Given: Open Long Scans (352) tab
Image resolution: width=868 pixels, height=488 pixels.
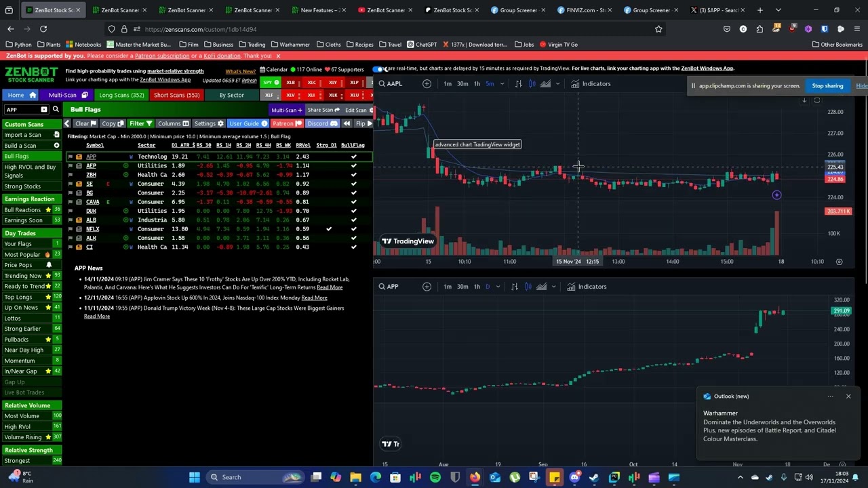Looking at the screenshot, I should (x=121, y=95).
